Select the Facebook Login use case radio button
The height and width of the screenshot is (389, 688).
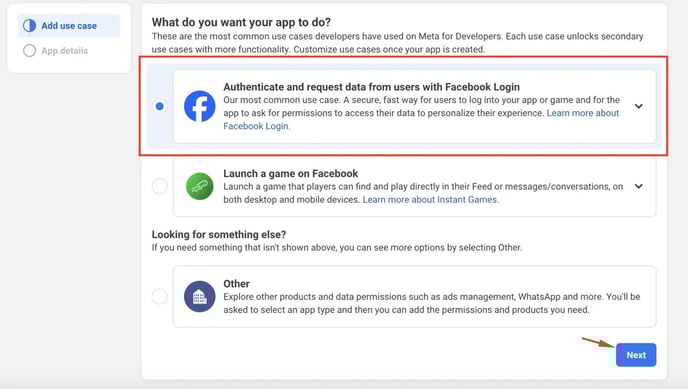[160, 106]
